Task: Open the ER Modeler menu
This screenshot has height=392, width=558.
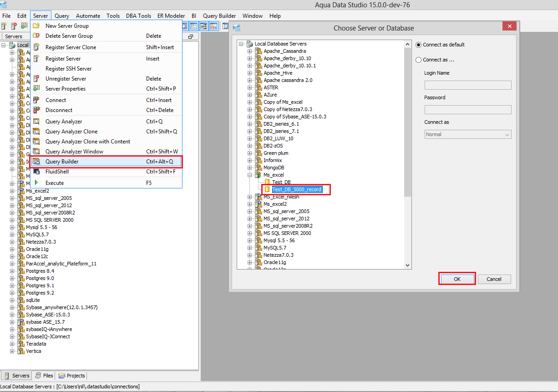Action: 171,15
